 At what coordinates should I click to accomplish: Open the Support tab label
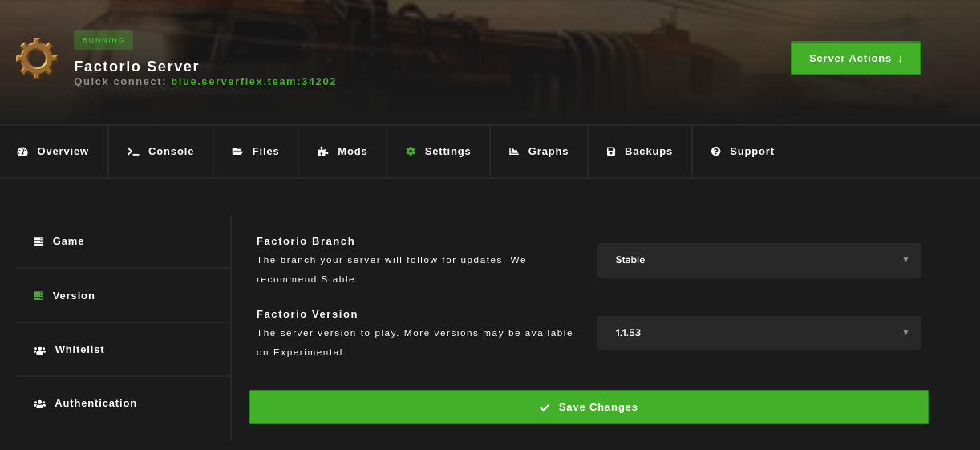click(752, 152)
